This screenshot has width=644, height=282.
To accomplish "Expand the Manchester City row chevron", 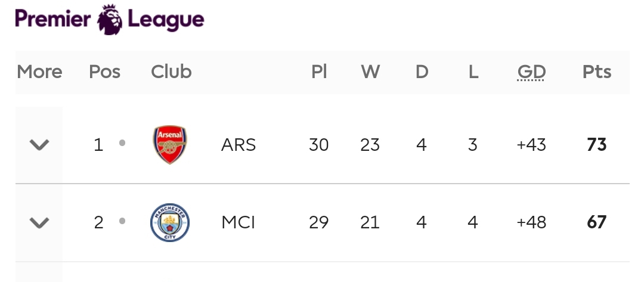I will (39, 222).
